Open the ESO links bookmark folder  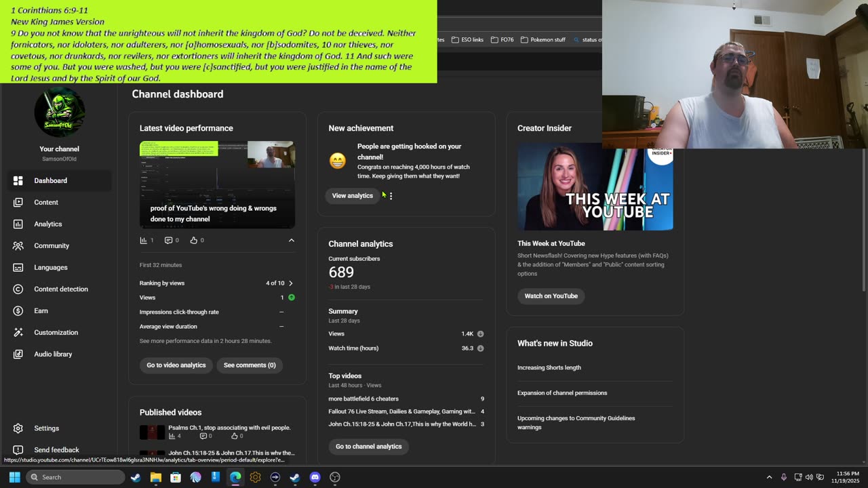(467, 40)
